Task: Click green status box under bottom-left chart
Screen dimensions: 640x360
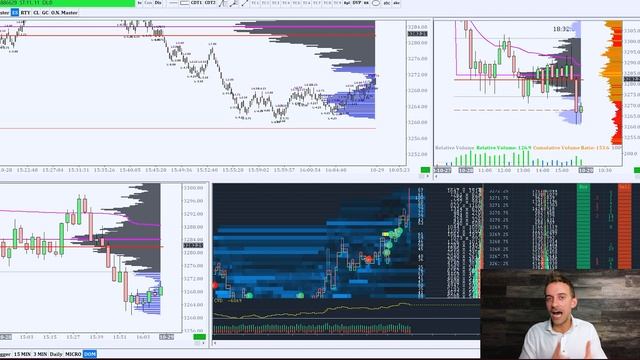Action: tap(200, 337)
